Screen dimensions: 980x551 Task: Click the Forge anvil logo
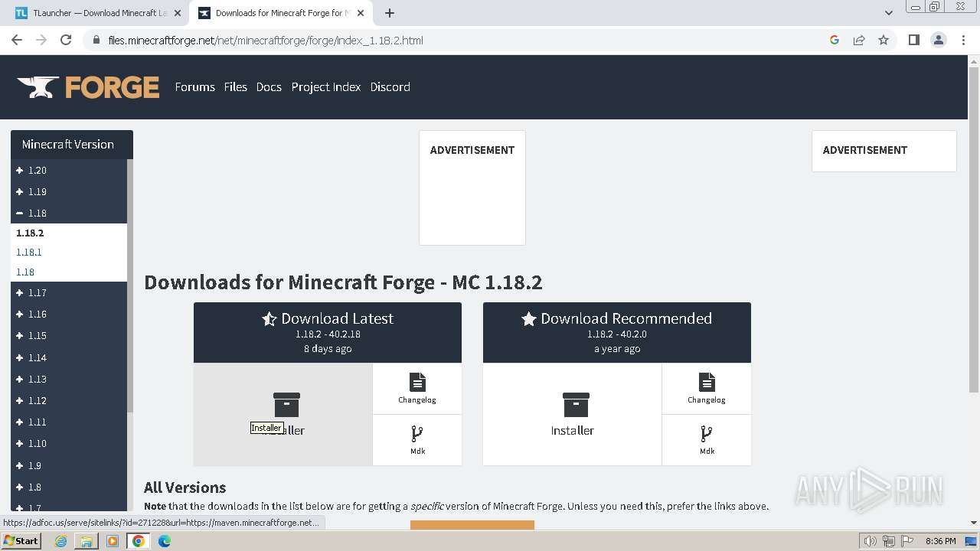[x=88, y=87]
